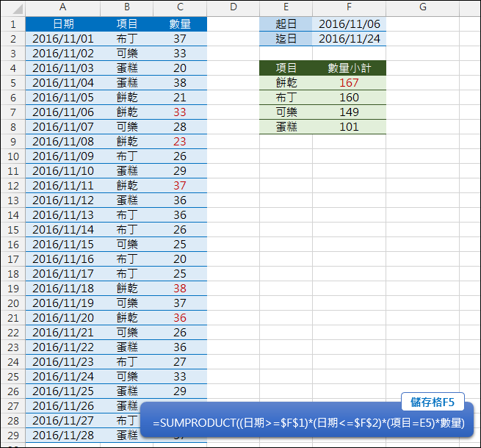Click the 日期 header cell

coord(63,24)
